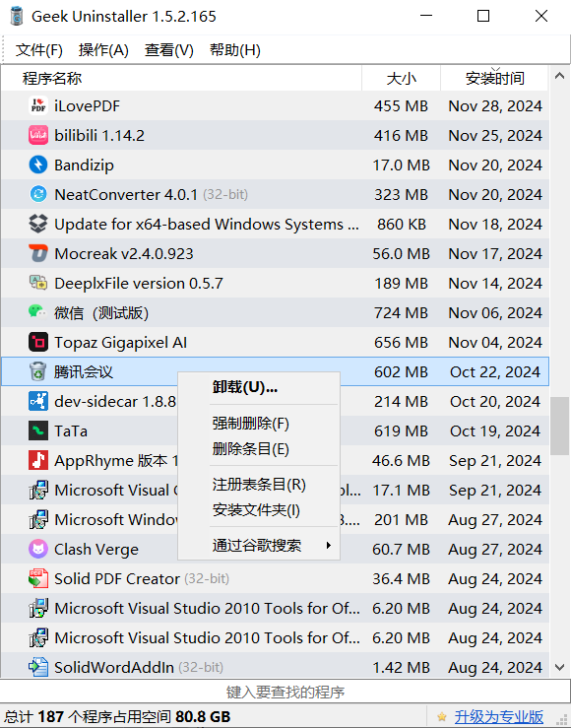The height and width of the screenshot is (728, 571).
Task: Click the Nov 14, 2024 date of DeeplxFile
Action: (495, 283)
